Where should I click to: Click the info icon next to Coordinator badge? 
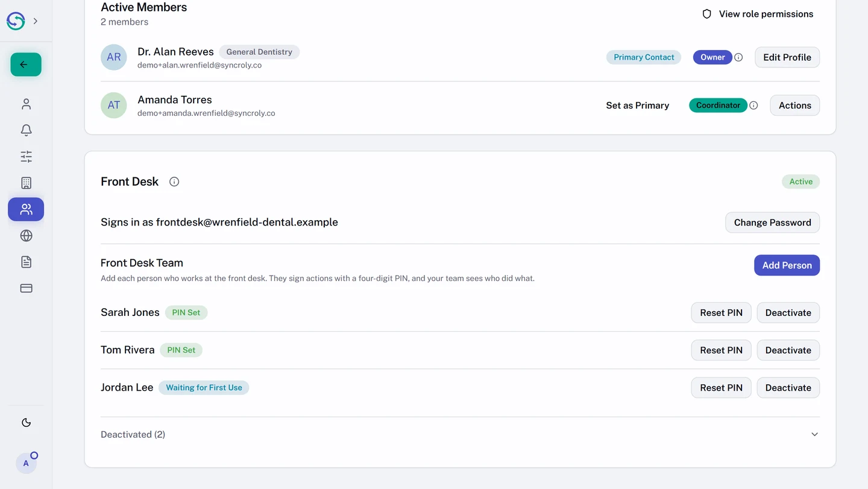click(753, 106)
